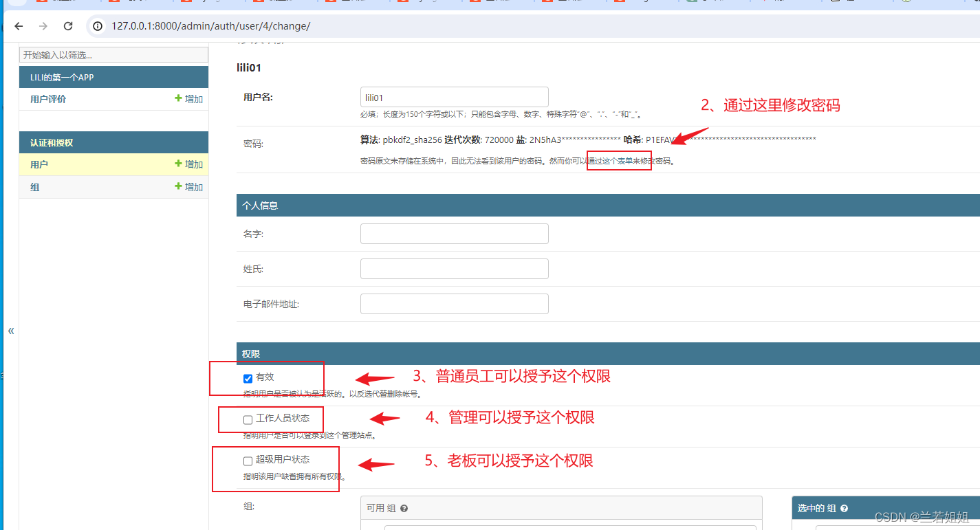Click help text 指明用户是否可以登录到这个管理站点
980x530 pixels.
tap(310, 435)
